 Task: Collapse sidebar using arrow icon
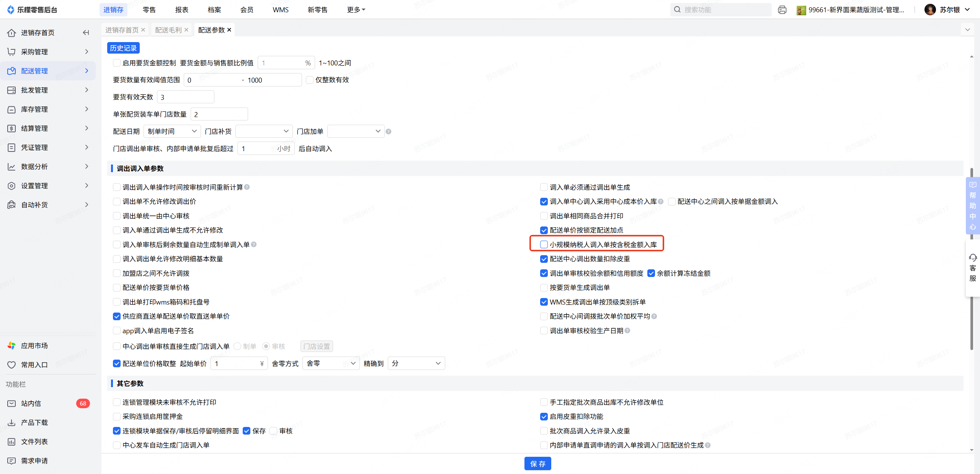(x=86, y=33)
